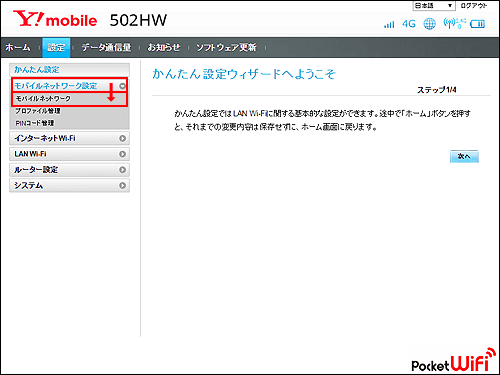Image resolution: width=500 pixels, height=375 pixels.
Task: Click the arrow icon beside LAN Wi-Fi
Action: click(122, 154)
